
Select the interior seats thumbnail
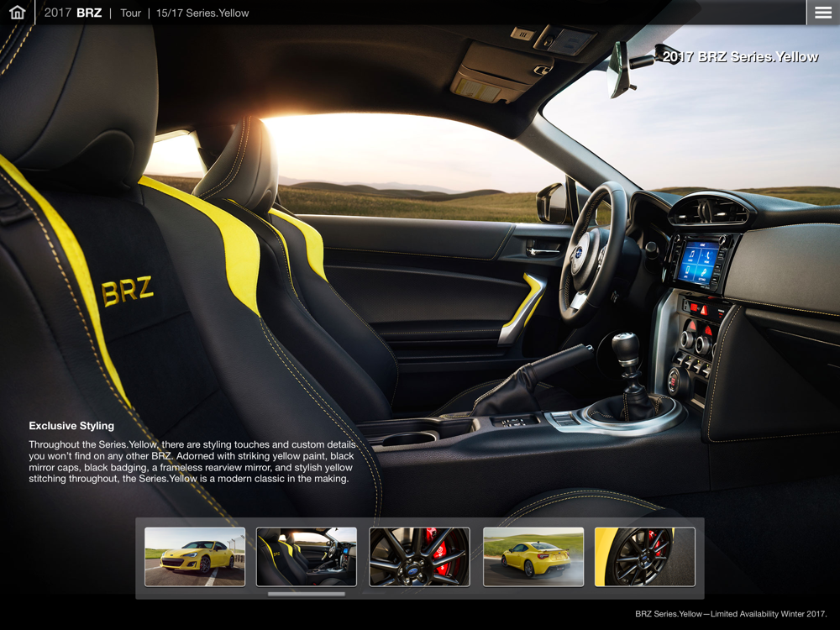coord(307,557)
